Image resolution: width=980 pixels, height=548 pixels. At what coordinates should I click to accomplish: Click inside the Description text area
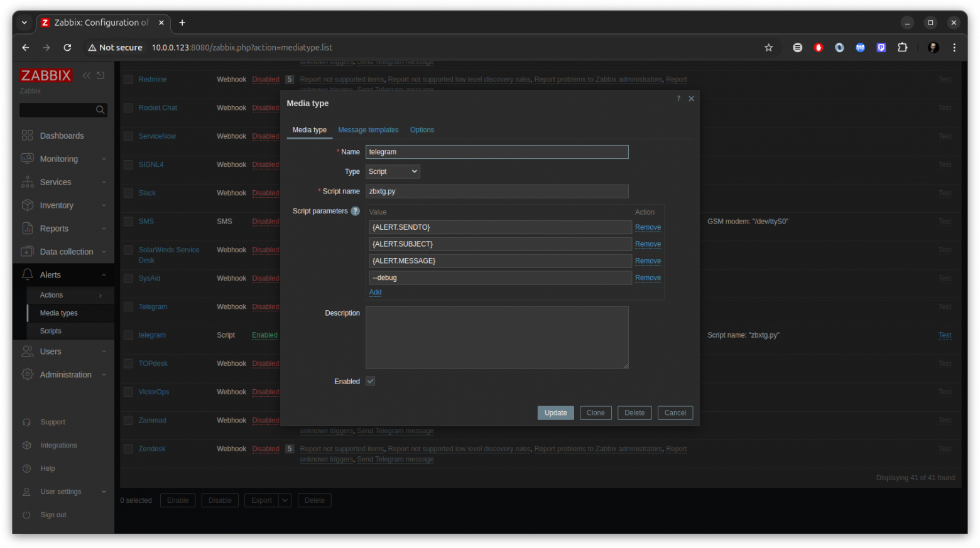[x=496, y=337]
